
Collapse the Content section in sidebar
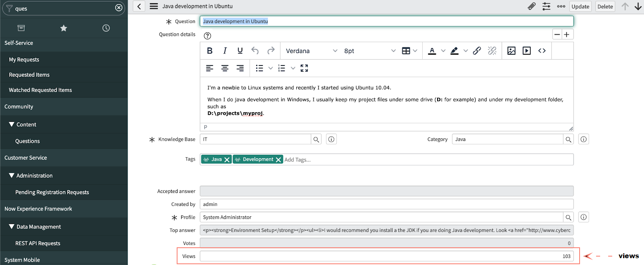pyautogui.click(x=12, y=125)
